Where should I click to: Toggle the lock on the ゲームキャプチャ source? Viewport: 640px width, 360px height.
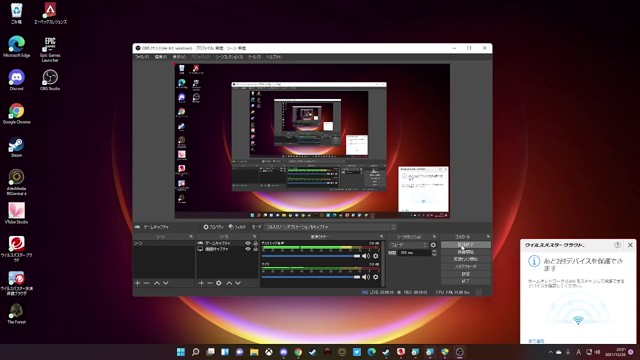click(x=256, y=243)
